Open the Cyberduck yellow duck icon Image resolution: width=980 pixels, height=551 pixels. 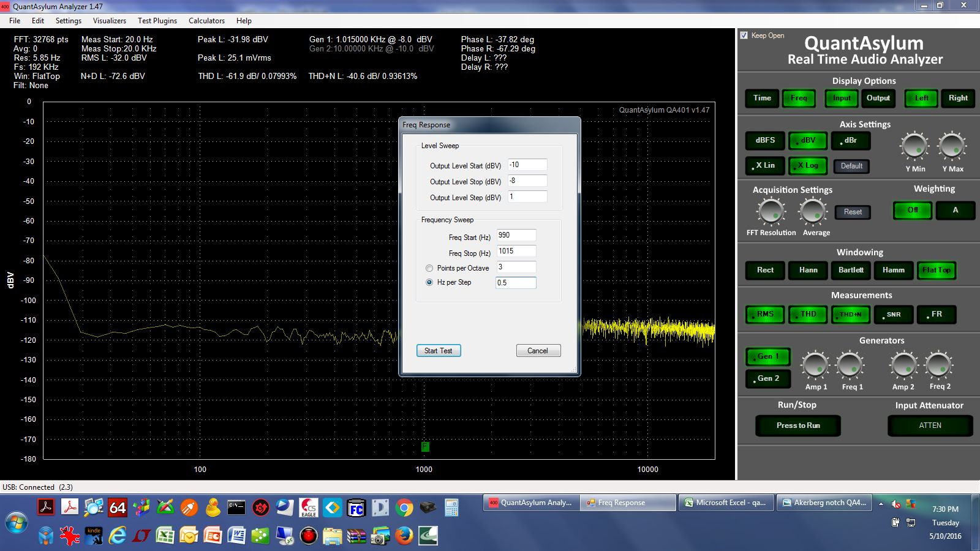pos(213,508)
